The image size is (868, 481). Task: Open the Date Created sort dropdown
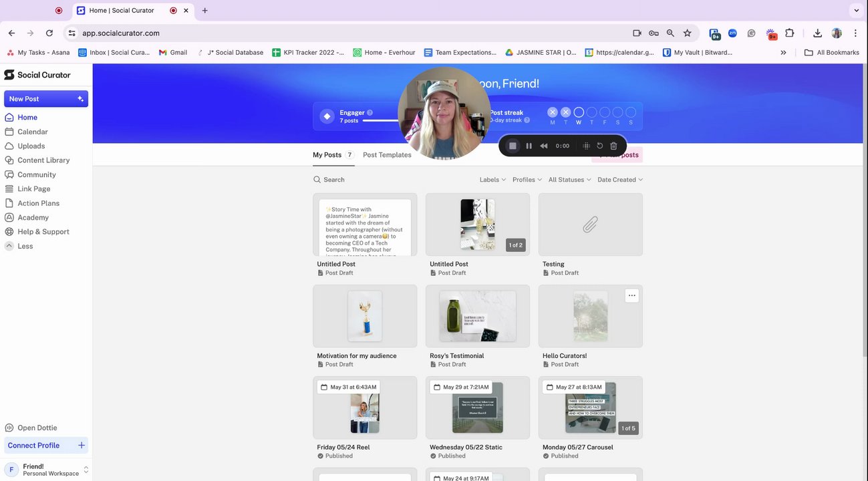coord(620,180)
